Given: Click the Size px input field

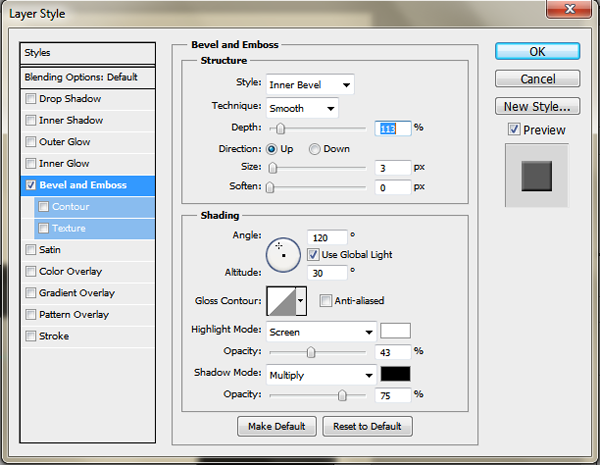Looking at the screenshot, I should coord(393,168).
